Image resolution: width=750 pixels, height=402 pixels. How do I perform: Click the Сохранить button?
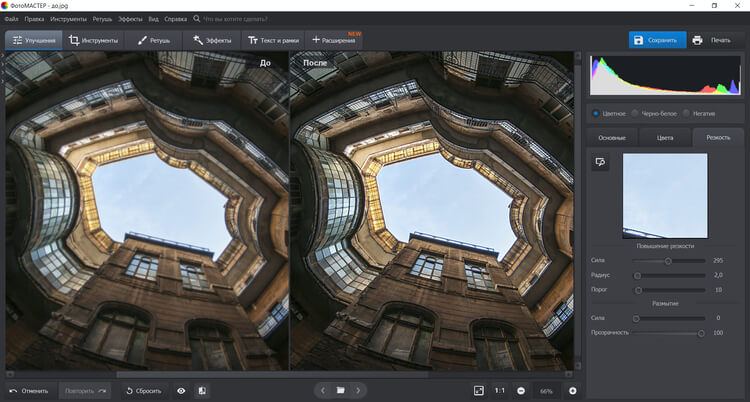(x=656, y=40)
